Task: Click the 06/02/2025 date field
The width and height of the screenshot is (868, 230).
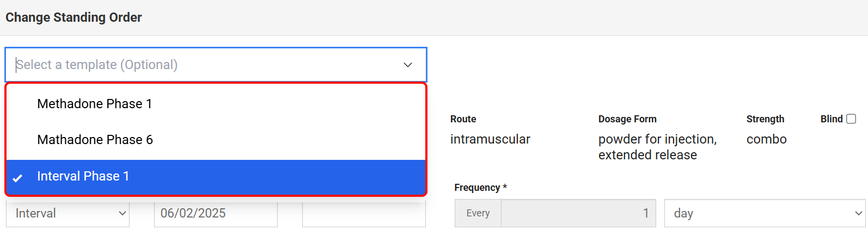Action: click(x=216, y=214)
